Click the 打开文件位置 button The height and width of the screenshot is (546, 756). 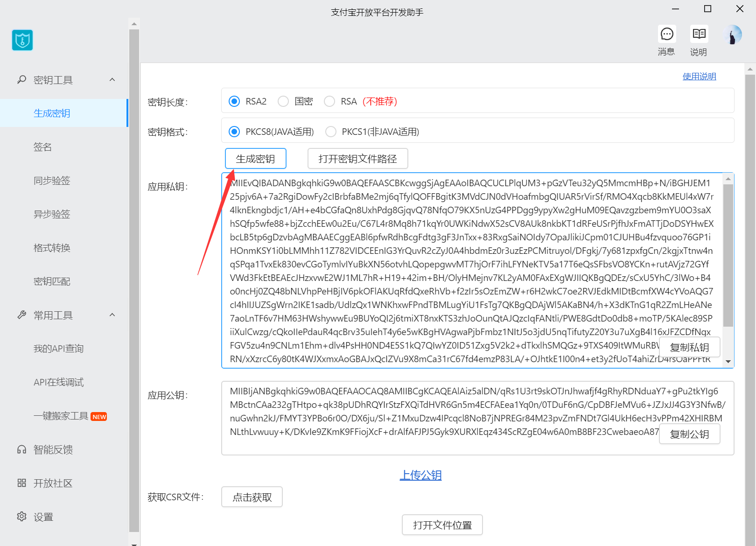(442, 525)
